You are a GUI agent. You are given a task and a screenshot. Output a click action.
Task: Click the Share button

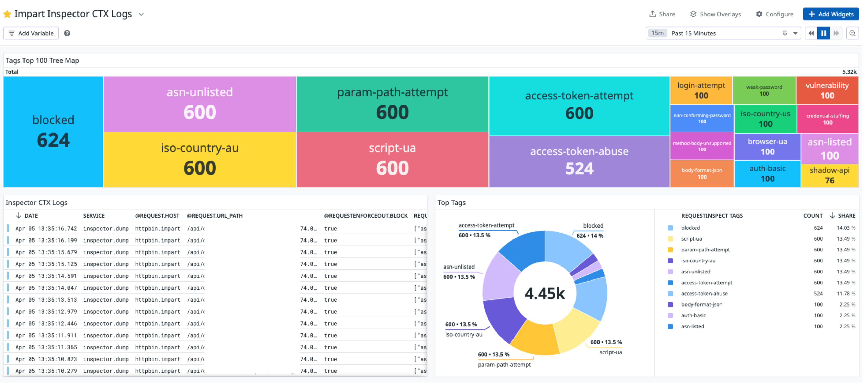(662, 14)
